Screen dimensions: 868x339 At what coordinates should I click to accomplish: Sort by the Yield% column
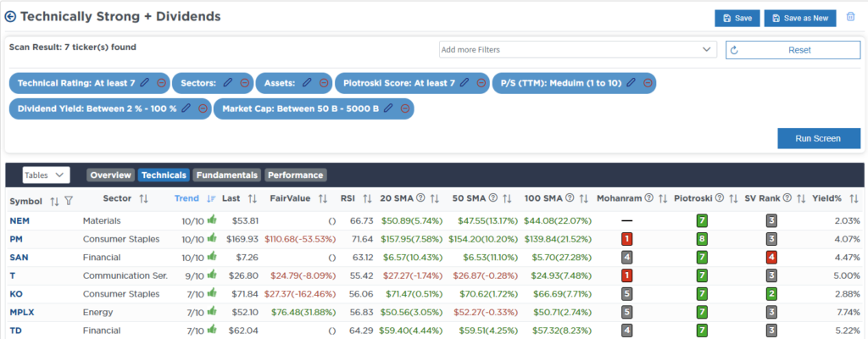point(854,198)
